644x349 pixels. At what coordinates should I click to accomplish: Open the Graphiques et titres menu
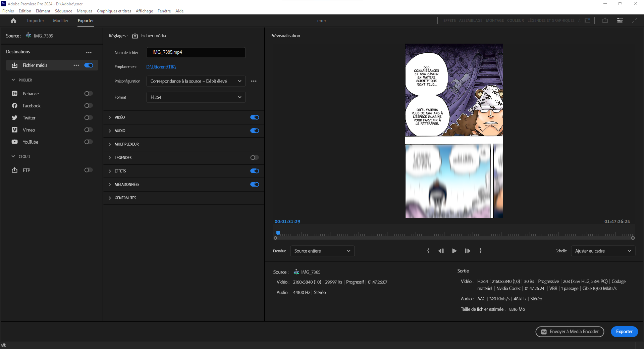click(x=114, y=11)
